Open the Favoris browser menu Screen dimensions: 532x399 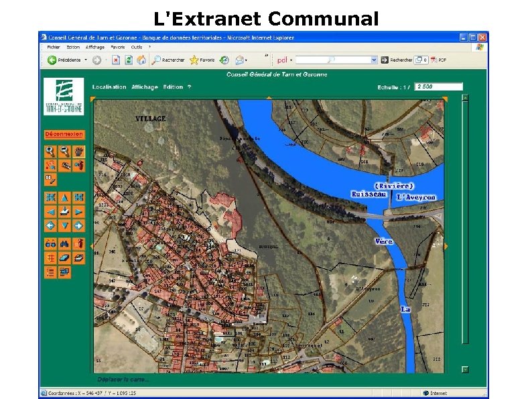pyautogui.click(x=118, y=47)
